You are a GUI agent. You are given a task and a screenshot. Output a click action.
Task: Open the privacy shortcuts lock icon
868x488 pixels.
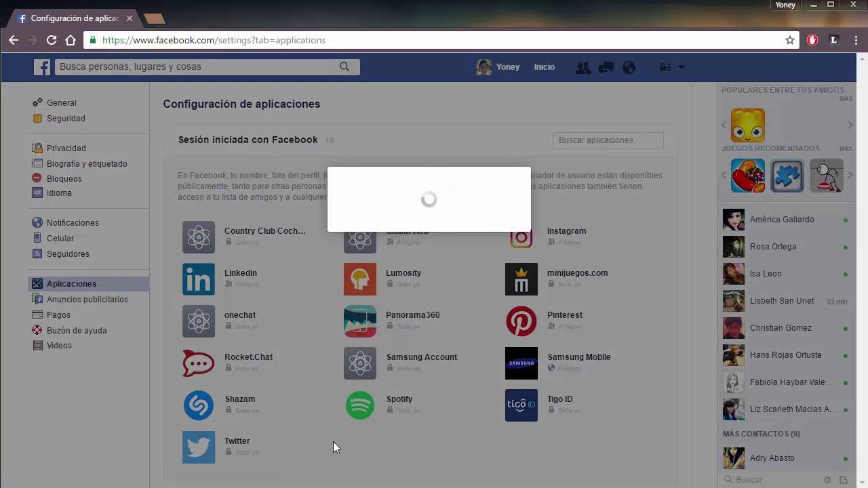coord(665,67)
